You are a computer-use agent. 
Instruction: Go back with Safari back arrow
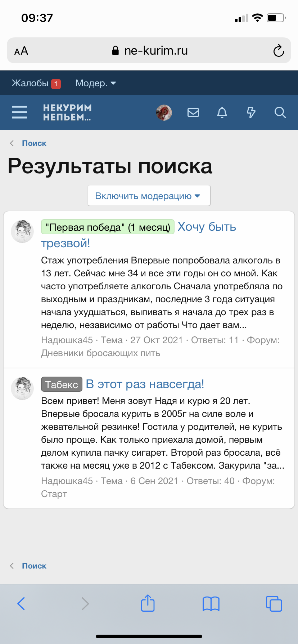coord(21,603)
